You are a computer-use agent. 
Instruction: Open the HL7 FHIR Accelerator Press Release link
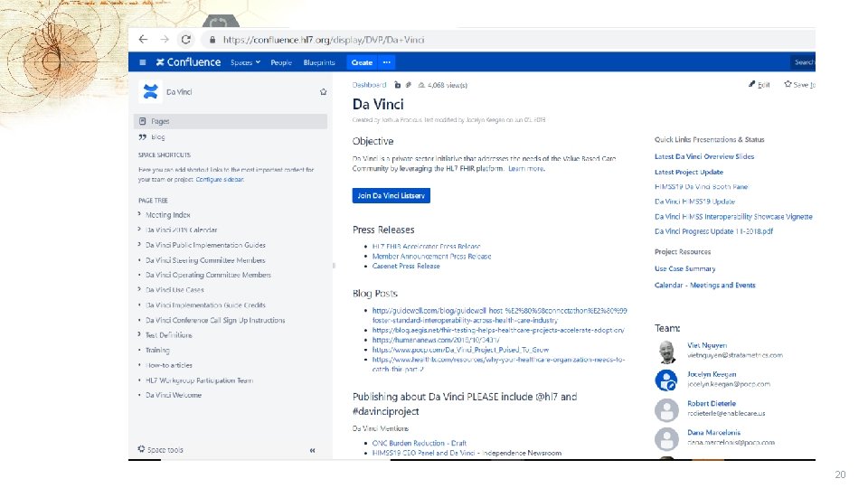(426, 246)
